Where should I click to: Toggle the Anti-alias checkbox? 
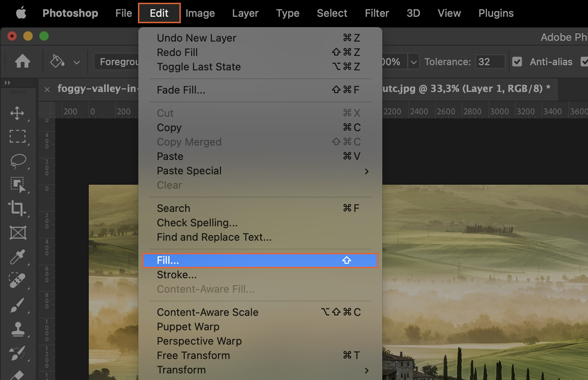[x=517, y=62]
